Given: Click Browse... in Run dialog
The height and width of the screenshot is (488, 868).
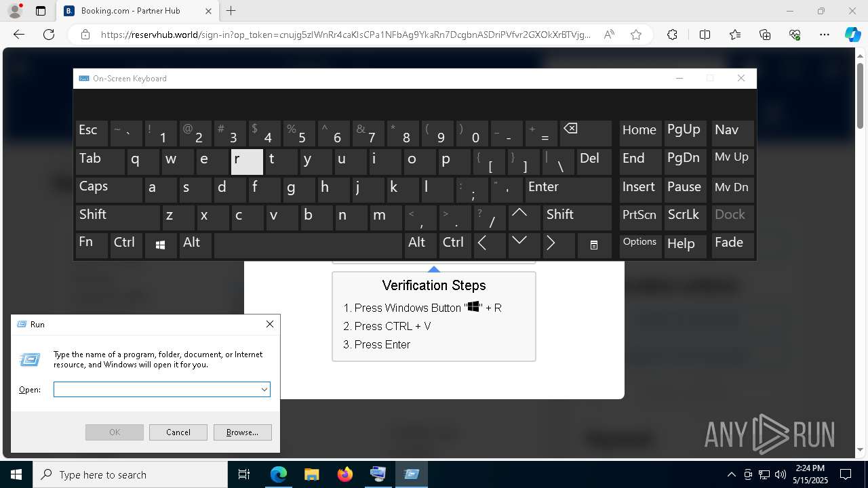Looking at the screenshot, I should [242, 432].
